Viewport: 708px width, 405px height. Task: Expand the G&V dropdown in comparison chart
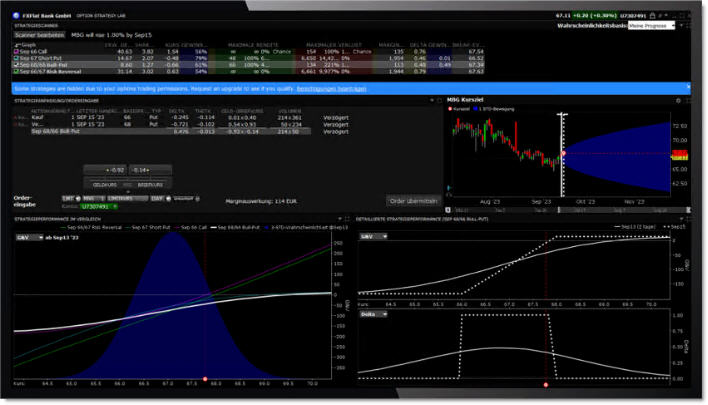(27, 237)
